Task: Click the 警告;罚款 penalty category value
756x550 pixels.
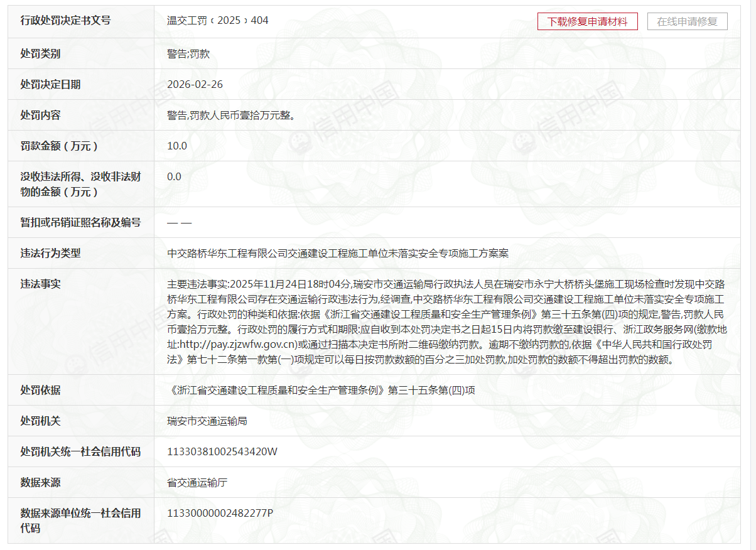Action: (x=188, y=54)
